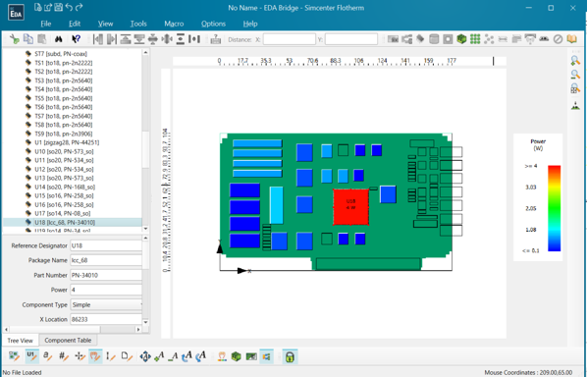Toggle the green padlock lock button

click(290, 356)
